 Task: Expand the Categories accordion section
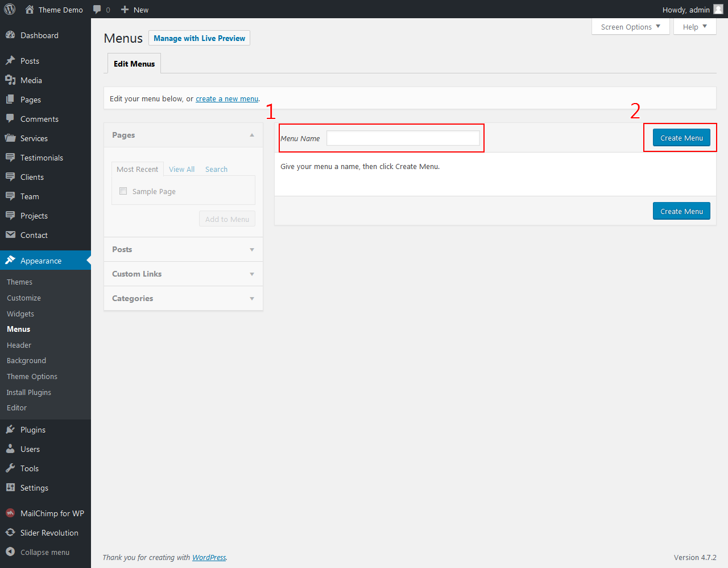click(183, 298)
